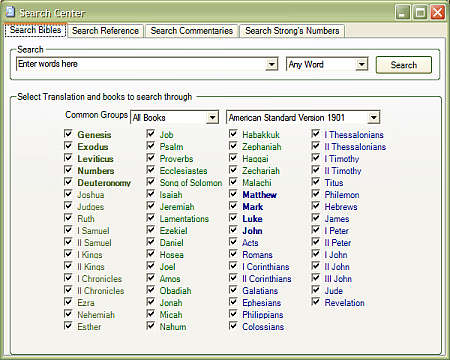Viewport: 450px width, 360px height.
Task: Toggle the Song of Solomon checkbox
Action: tap(151, 182)
